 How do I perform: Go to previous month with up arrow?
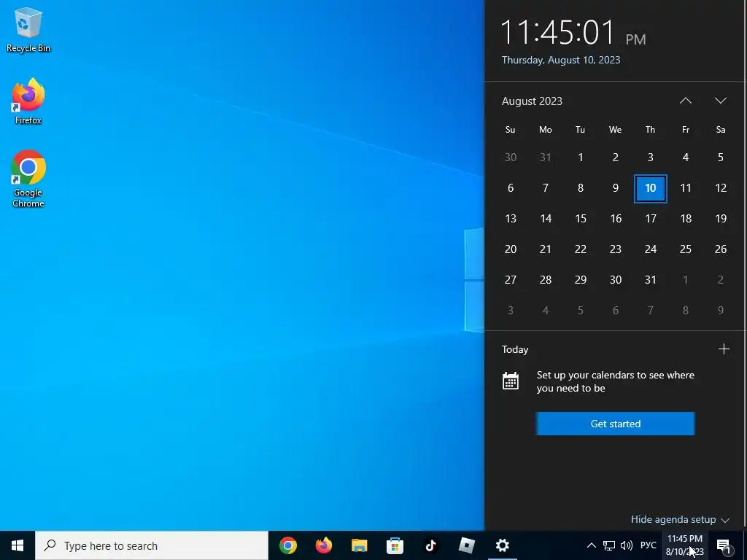click(686, 101)
